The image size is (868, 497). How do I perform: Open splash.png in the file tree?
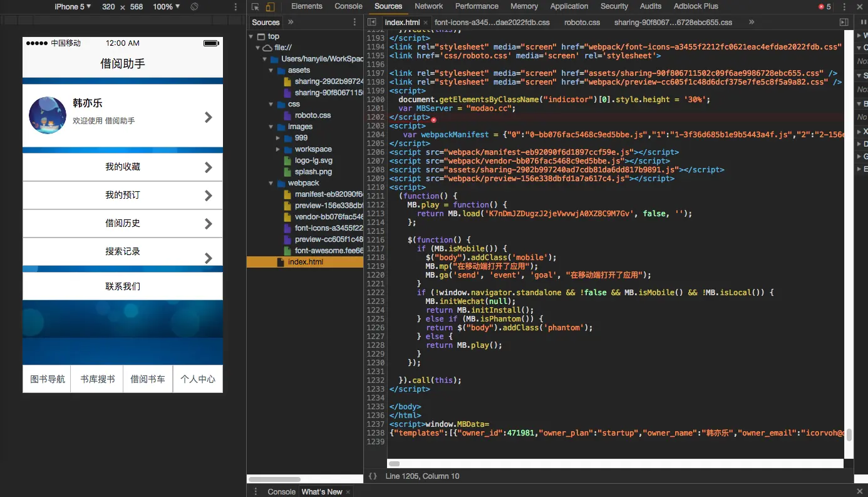tap(313, 172)
